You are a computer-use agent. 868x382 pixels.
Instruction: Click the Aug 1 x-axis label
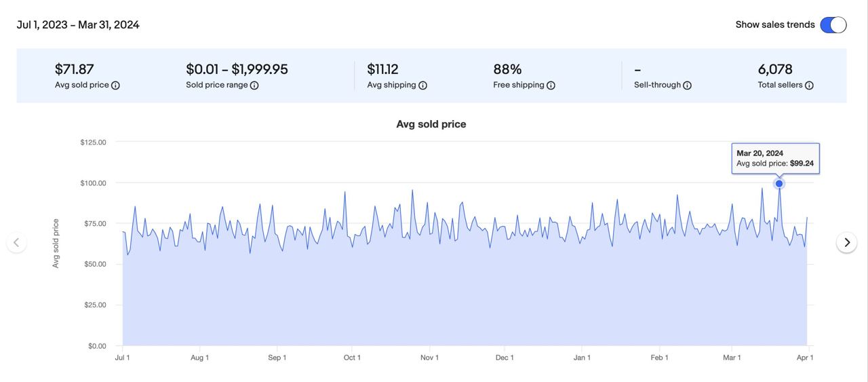(x=199, y=358)
